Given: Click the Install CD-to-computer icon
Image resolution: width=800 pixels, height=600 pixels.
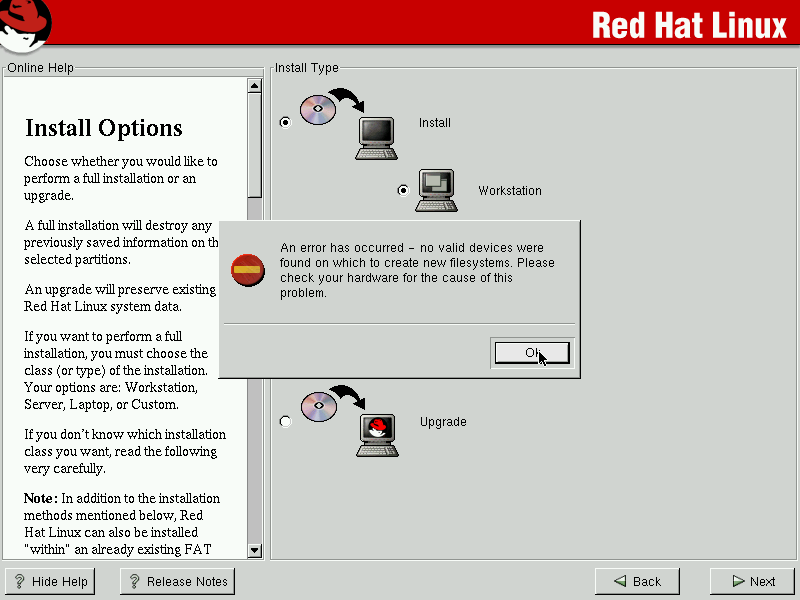Looking at the screenshot, I should pyautogui.click(x=349, y=124).
